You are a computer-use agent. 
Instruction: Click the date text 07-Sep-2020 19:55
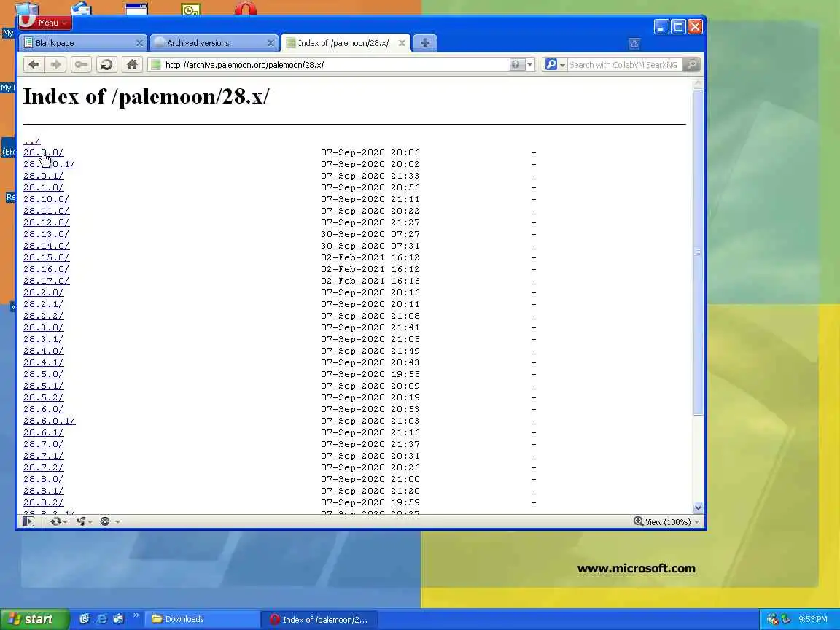tap(370, 374)
